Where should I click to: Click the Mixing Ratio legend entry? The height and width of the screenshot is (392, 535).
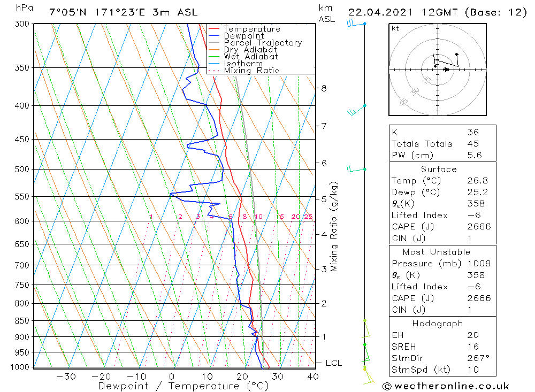pyautogui.click(x=244, y=70)
